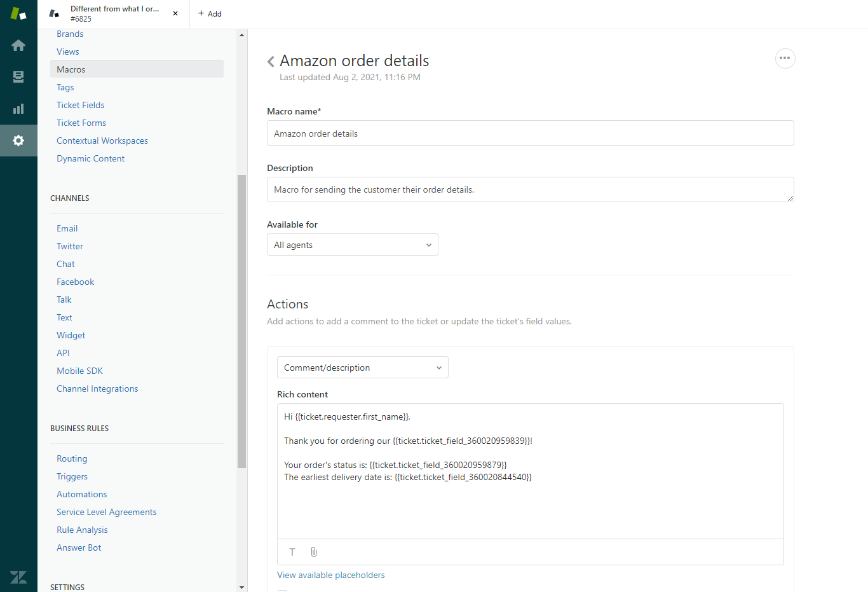Switch to the Different from what I ordered tab
868x592 pixels.
pos(114,13)
